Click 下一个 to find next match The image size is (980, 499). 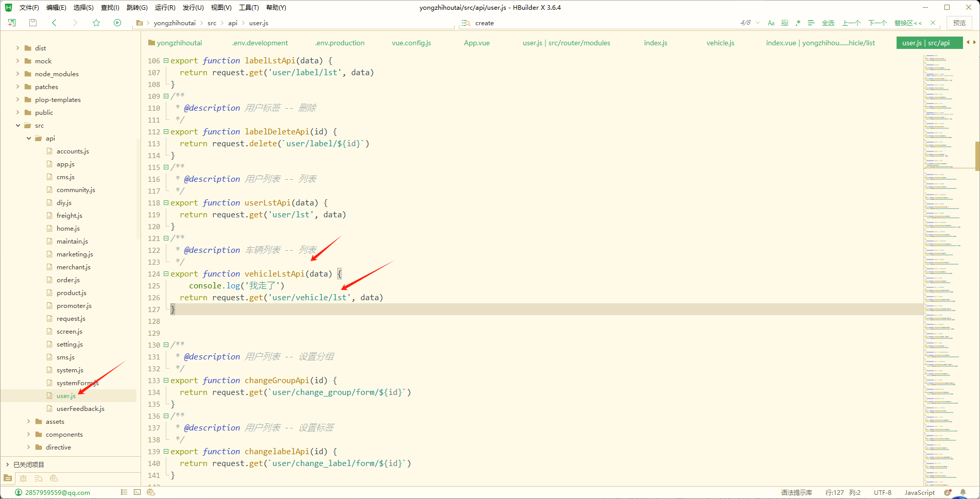(878, 23)
